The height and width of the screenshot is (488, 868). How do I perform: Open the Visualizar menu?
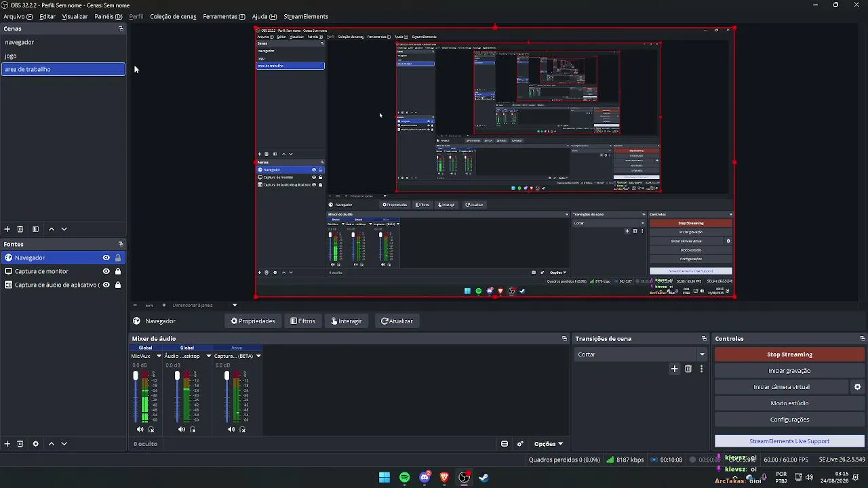pyautogui.click(x=75, y=16)
